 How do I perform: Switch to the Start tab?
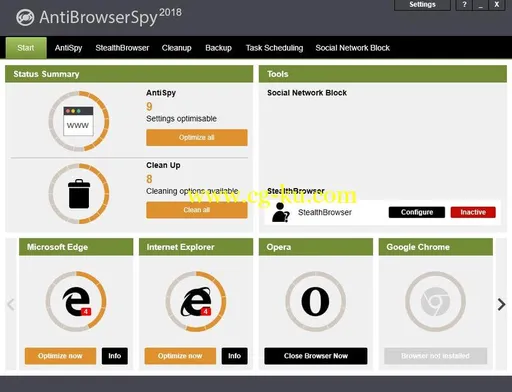(26, 48)
